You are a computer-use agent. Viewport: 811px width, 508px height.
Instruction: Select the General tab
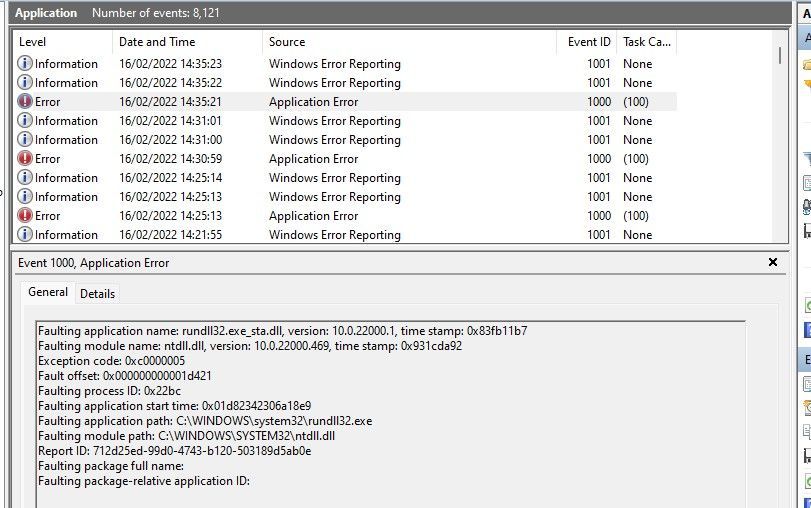[x=48, y=293]
